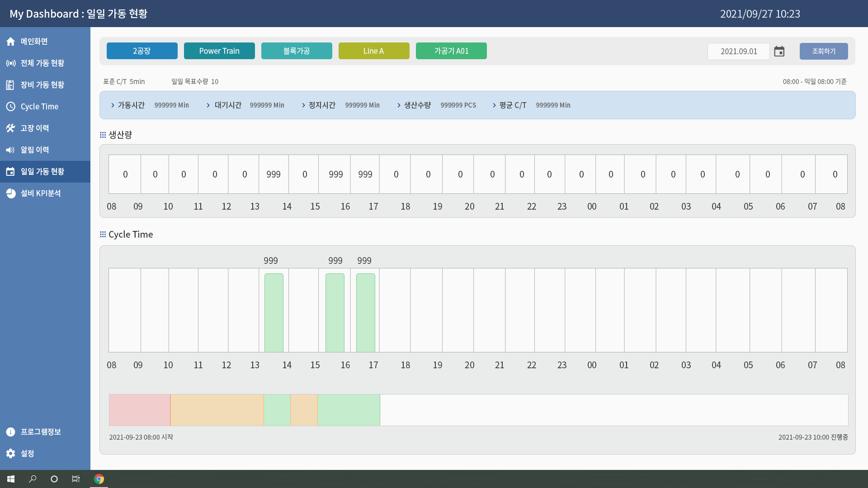Screen dimensions: 868x488
Task: Open Windows taskbar search icon
Action: coord(33,479)
